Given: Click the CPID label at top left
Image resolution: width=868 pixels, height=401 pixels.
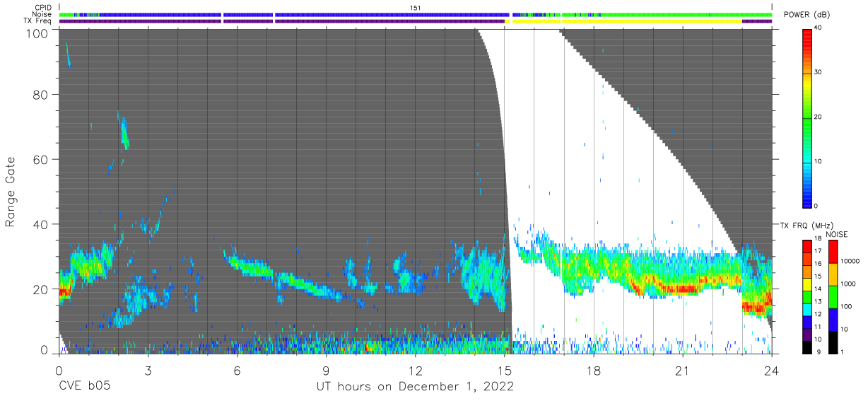Looking at the screenshot, I should [x=42, y=8].
